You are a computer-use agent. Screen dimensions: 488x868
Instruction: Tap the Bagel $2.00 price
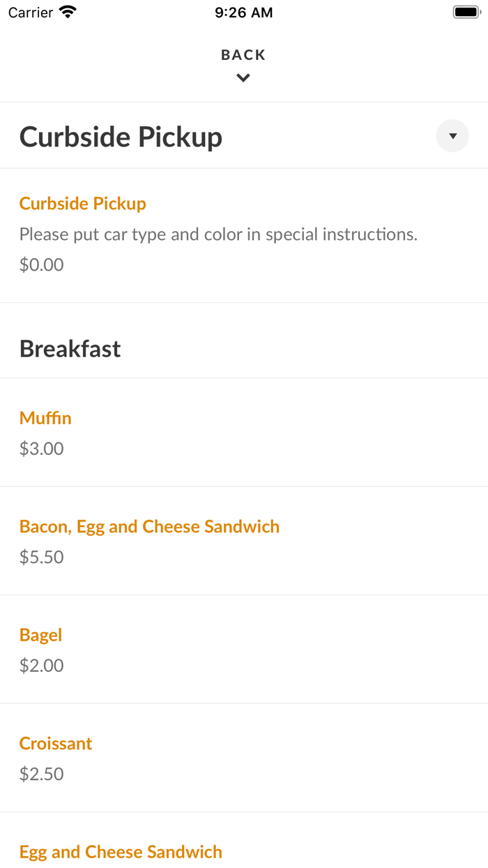click(41, 666)
